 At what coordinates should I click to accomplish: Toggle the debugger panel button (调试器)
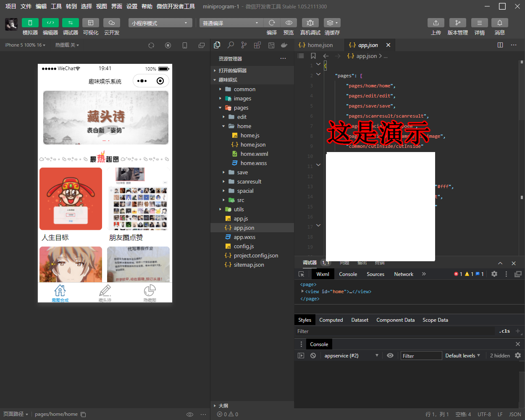71,23
